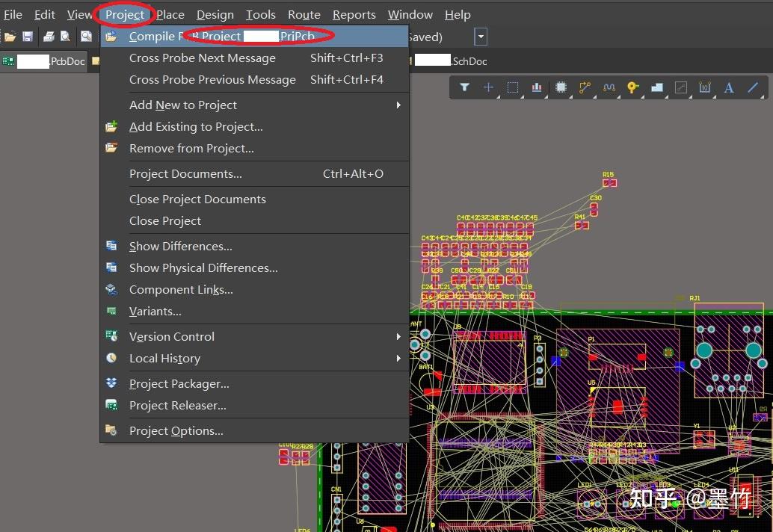Select the place line tool
Image resolution: width=773 pixels, height=532 pixels.
pyautogui.click(x=753, y=87)
